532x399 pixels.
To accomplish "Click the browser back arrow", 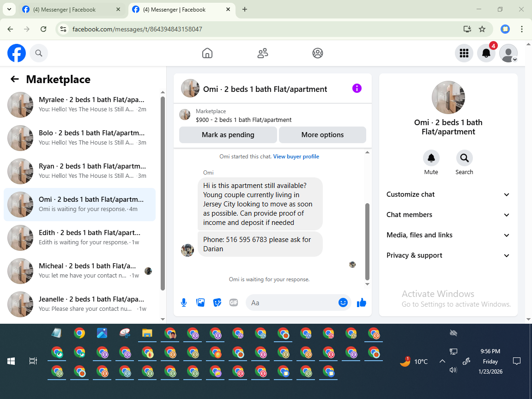I will pos(10,29).
